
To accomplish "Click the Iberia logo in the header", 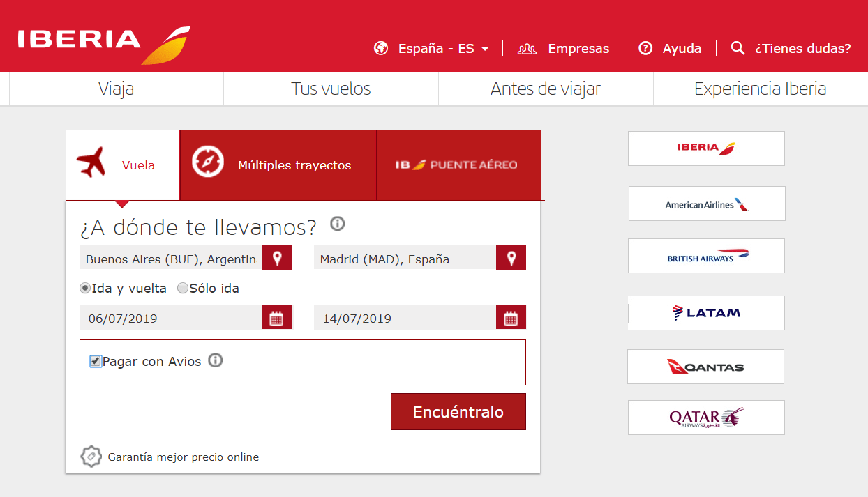I will pos(103,43).
